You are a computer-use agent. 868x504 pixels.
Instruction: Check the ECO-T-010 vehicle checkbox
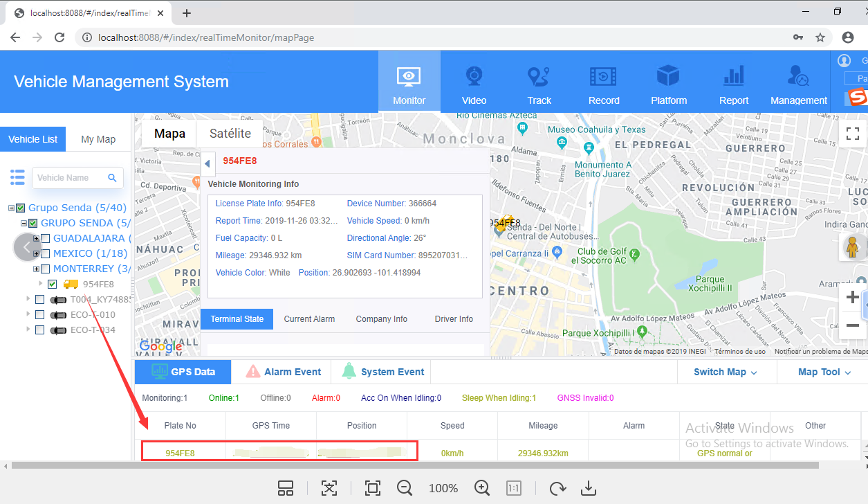pos(39,314)
